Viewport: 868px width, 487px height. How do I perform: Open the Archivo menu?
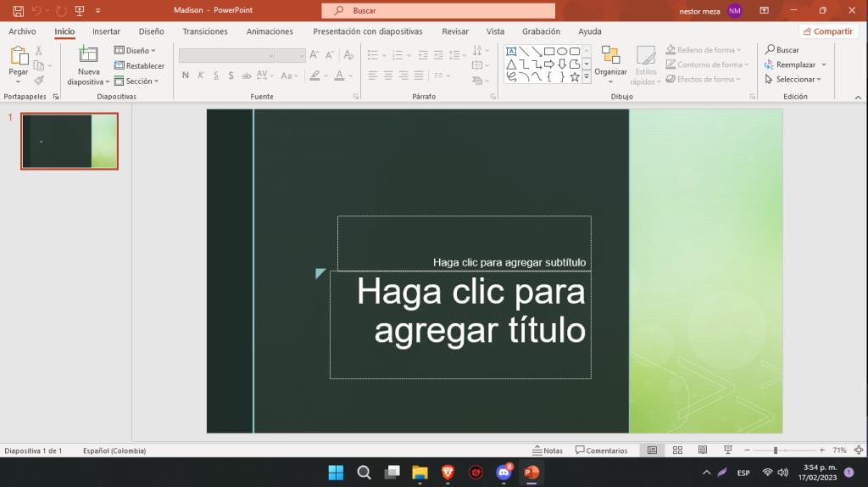point(22,31)
